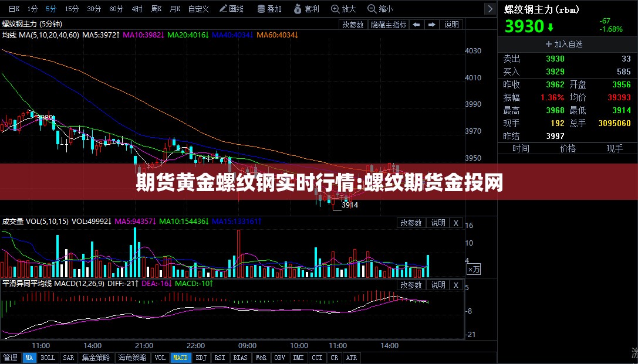Select the 15分 timeframe
The height and width of the screenshot is (364, 638).
tap(72, 9)
